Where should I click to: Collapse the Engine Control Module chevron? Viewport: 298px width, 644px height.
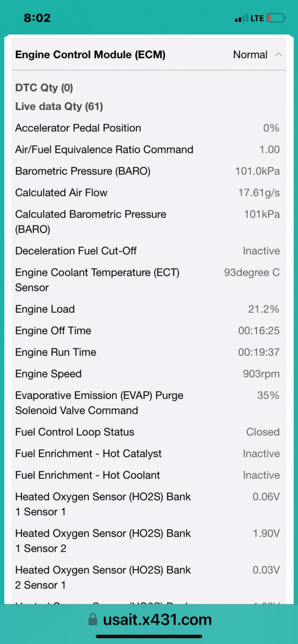click(x=279, y=55)
